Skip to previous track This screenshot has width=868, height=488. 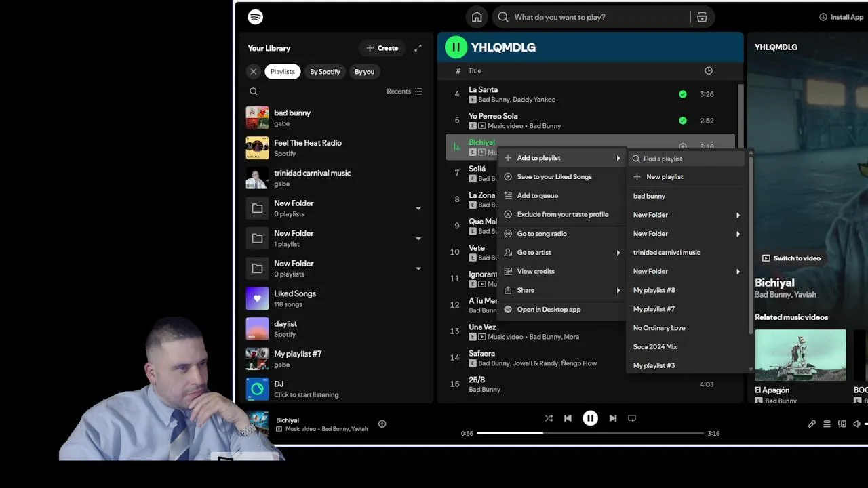568,418
